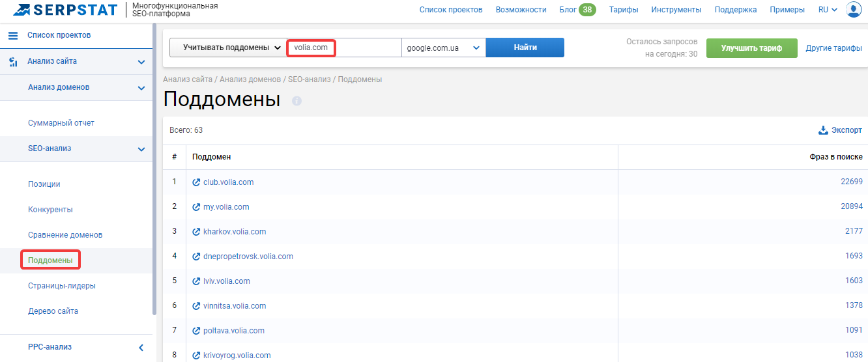Image resolution: width=868 pixels, height=362 pixels.
Task: Open external link icon for club.volia.com
Action: [196, 182]
